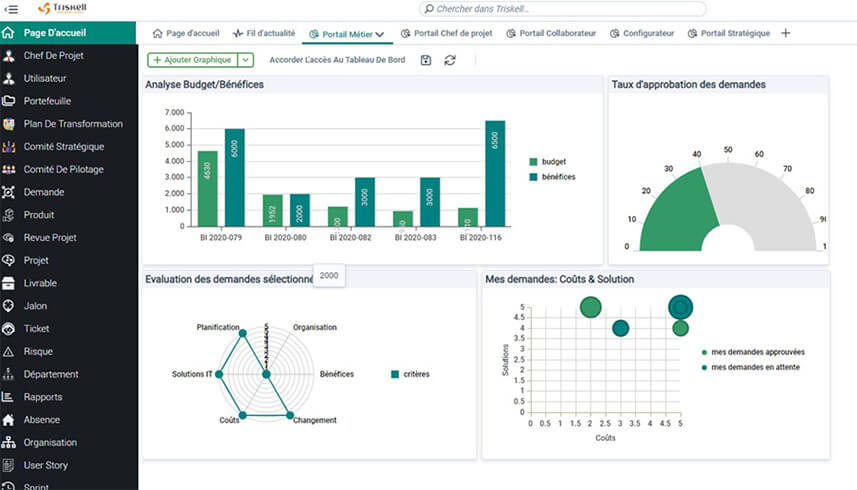Viewport: 857px width, 490px height.
Task: Toggle the critères radar legend entry
Action: click(410, 374)
